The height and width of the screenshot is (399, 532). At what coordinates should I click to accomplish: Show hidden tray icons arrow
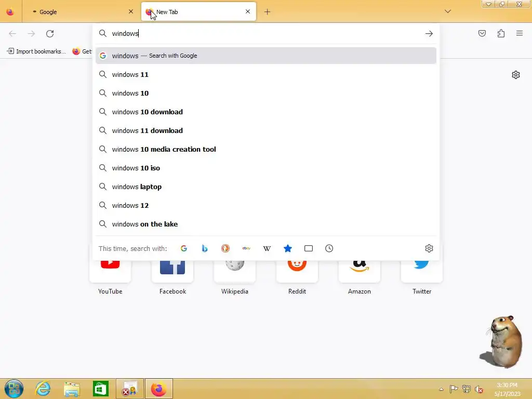441,389
